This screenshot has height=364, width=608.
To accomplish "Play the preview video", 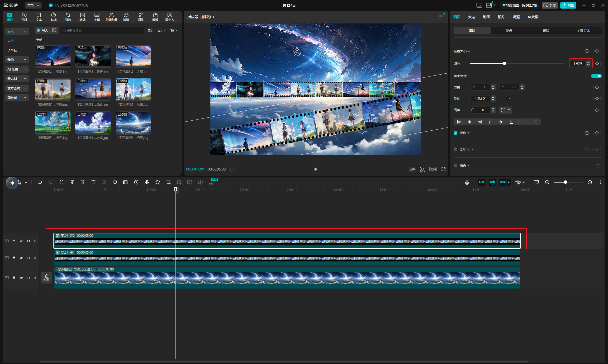I will click(x=316, y=169).
